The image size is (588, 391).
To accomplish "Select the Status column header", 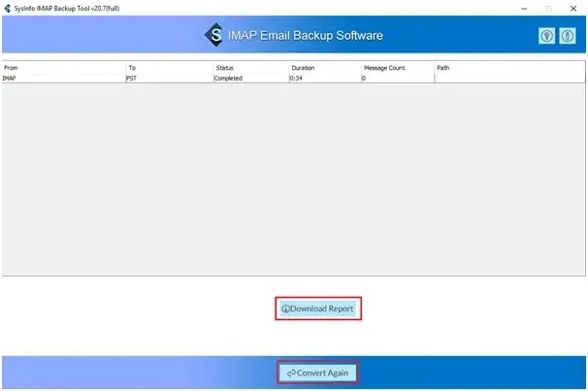I will tap(249, 68).
